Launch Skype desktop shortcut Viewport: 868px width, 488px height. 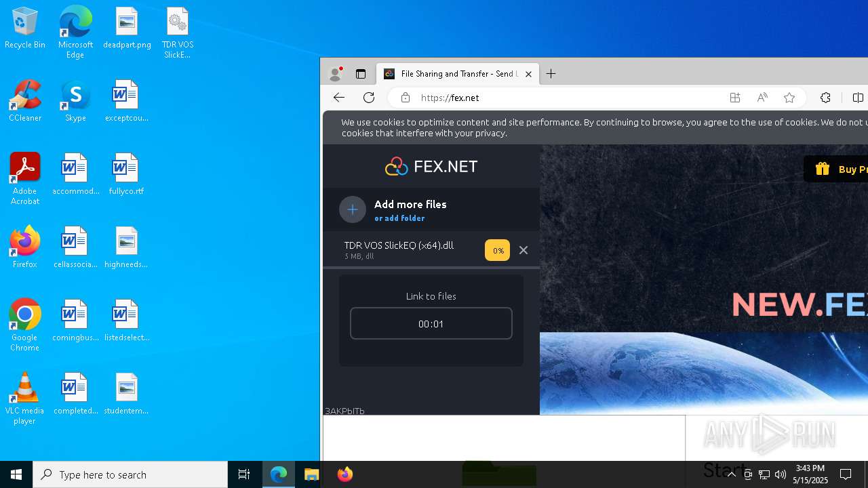tap(75, 101)
